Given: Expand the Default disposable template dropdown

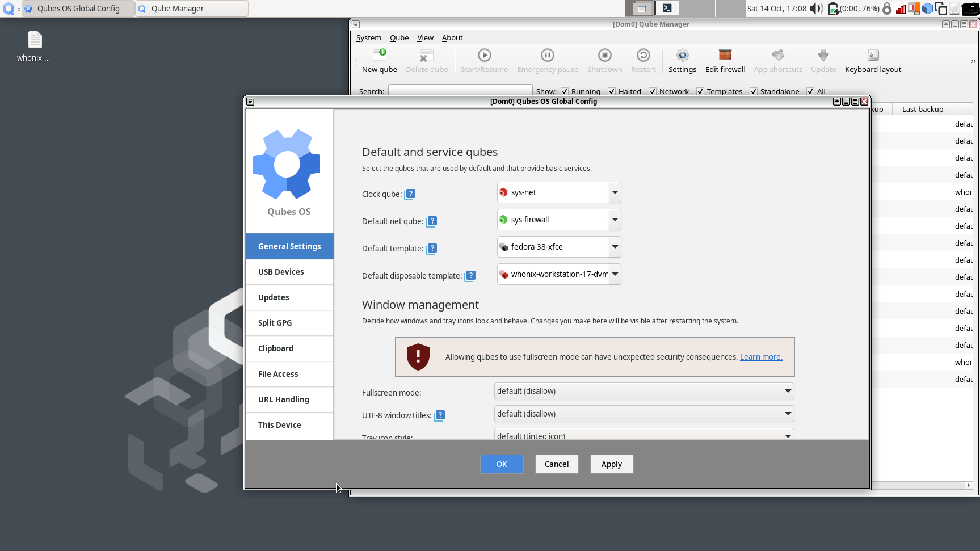Looking at the screenshot, I should (615, 274).
